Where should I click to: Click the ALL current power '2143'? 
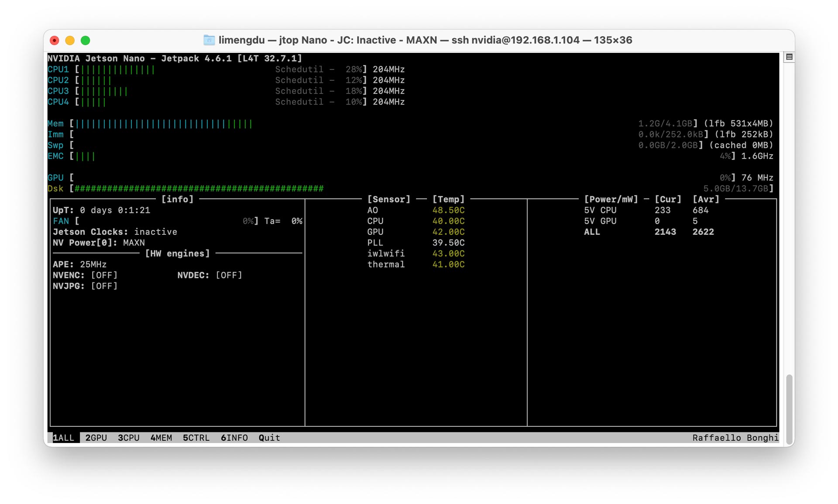(x=665, y=232)
